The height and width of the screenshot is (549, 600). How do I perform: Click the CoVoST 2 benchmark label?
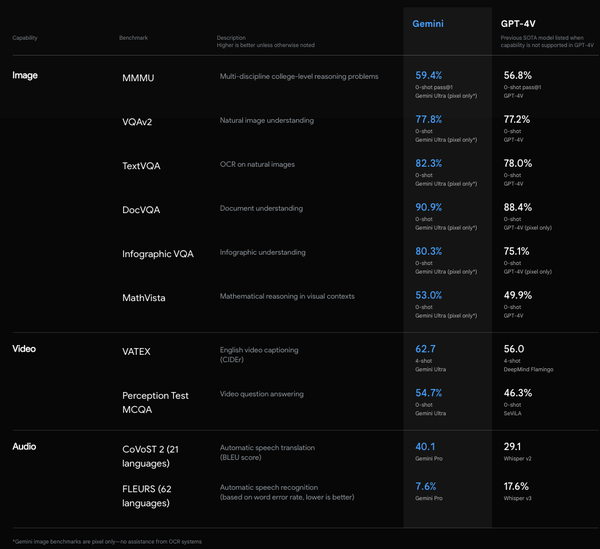[x=150, y=456]
